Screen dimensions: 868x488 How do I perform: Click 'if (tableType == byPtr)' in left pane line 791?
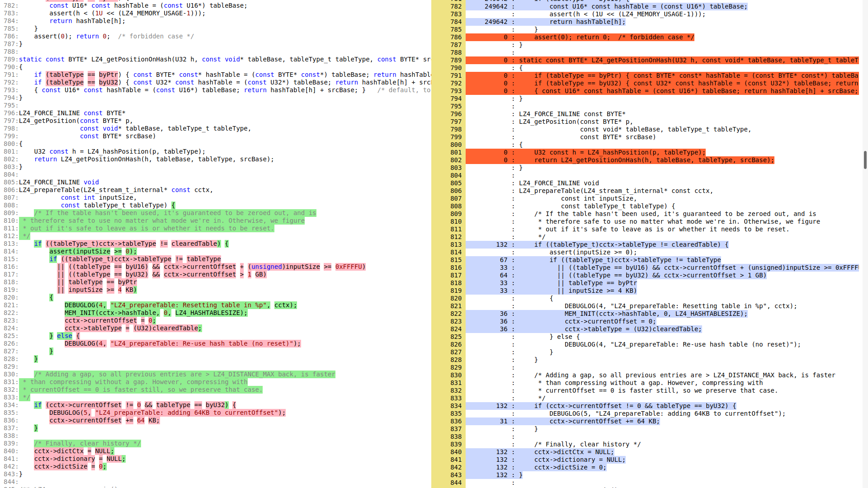click(x=78, y=75)
